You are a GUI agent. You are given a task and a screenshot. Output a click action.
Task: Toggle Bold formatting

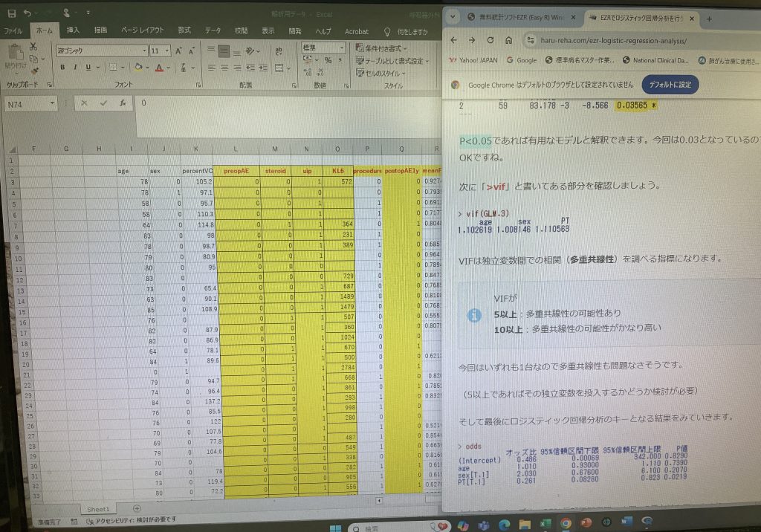(63, 68)
